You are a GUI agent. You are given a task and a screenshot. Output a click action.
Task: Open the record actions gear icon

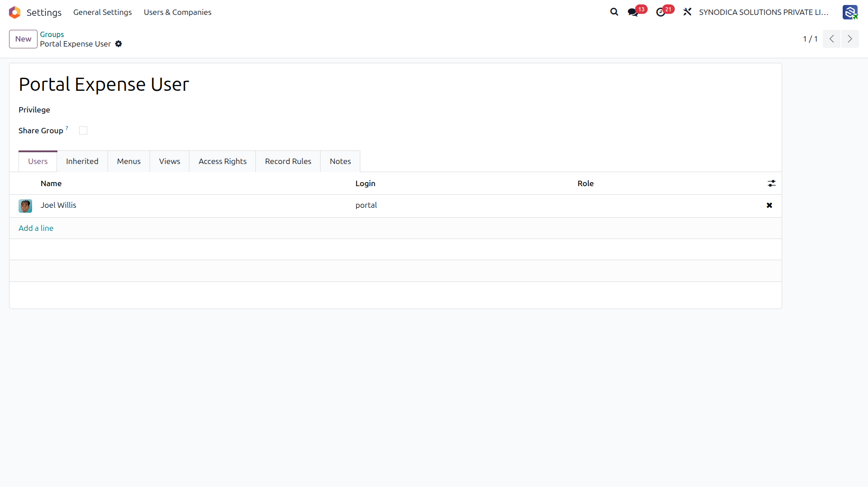118,44
